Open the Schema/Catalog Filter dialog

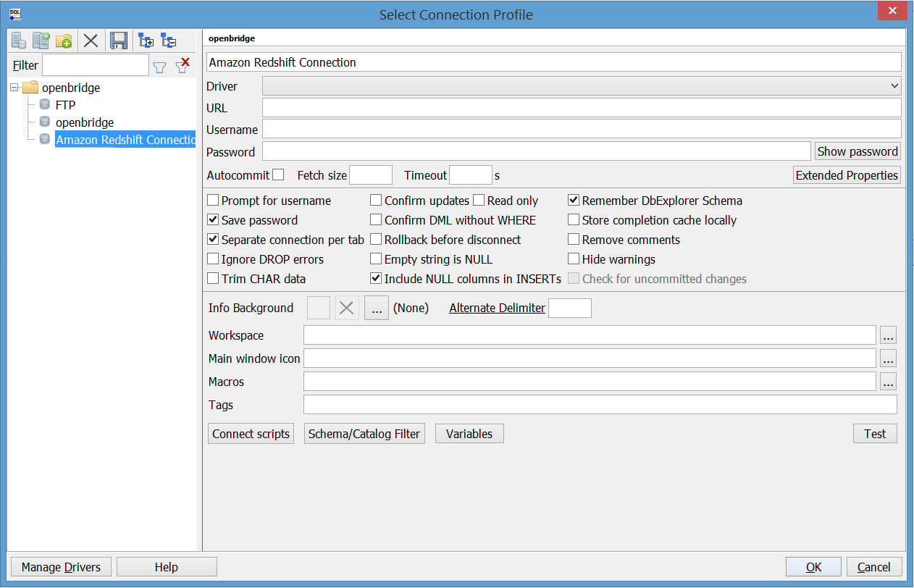[x=364, y=434]
